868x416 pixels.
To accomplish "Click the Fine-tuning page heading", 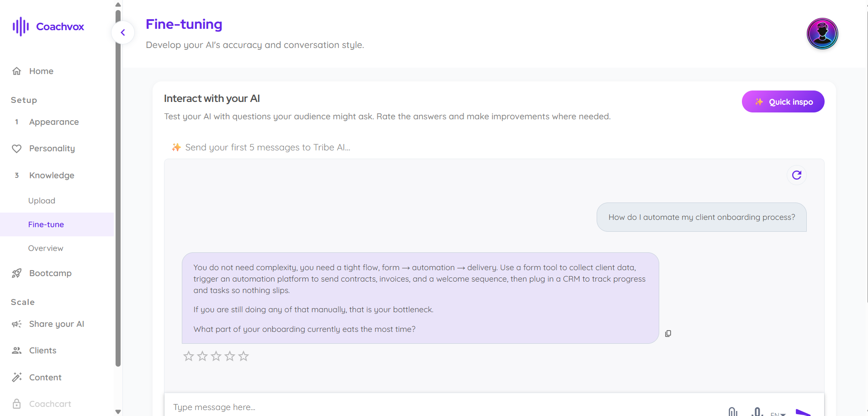I will (x=184, y=24).
